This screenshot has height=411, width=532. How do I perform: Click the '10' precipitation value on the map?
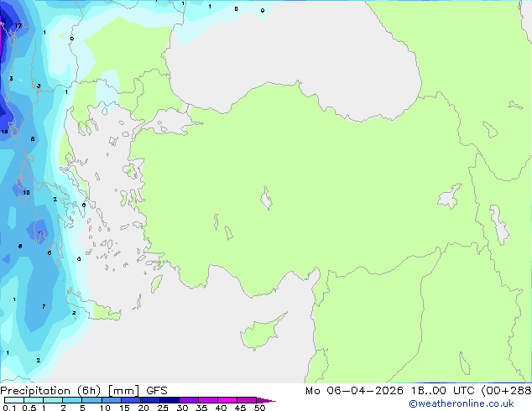(27, 193)
